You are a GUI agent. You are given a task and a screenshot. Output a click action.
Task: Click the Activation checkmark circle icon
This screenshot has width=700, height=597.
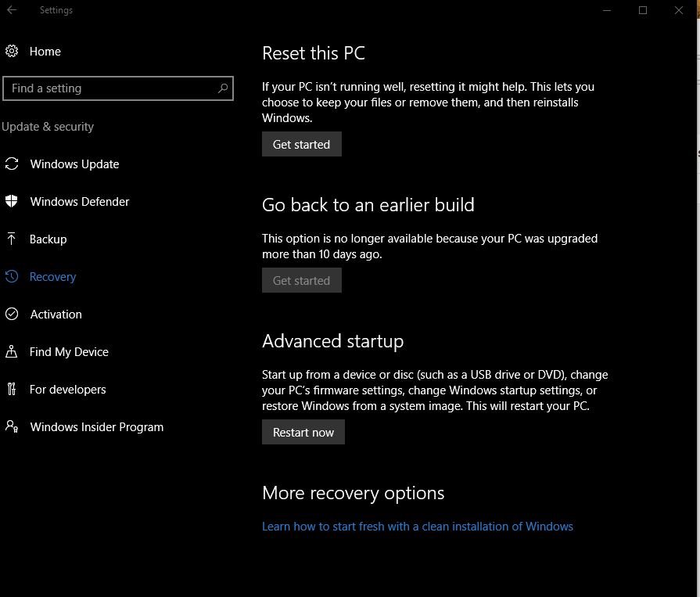(12, 315)
